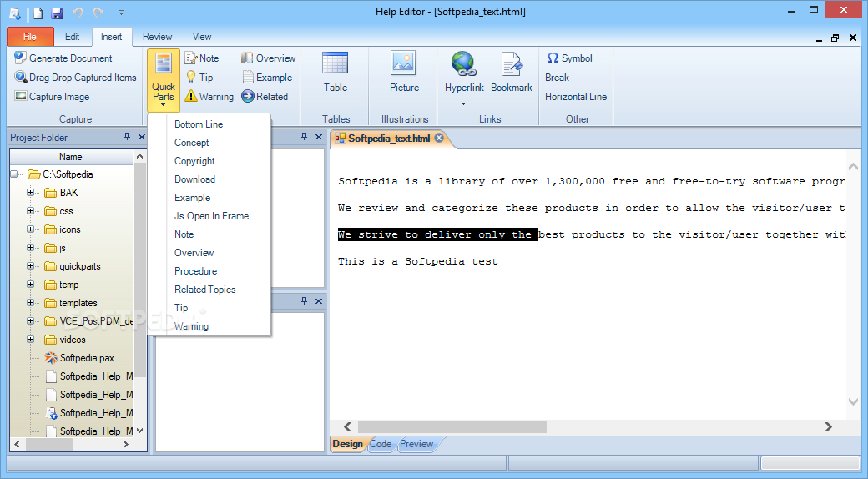868x479 pixels.
Task: Expand the BAK folder
Action: coord(30,193)
